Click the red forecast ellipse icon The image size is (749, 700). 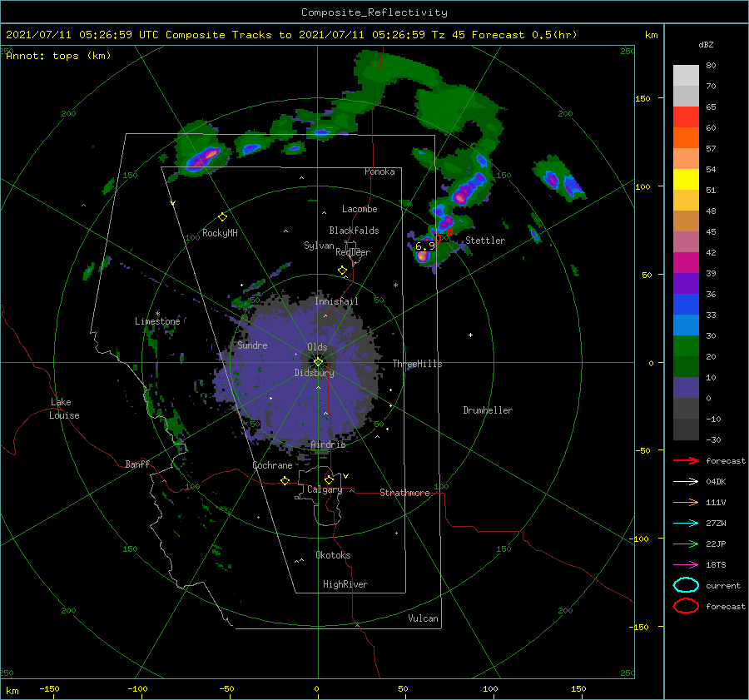[x=686, y=606]
